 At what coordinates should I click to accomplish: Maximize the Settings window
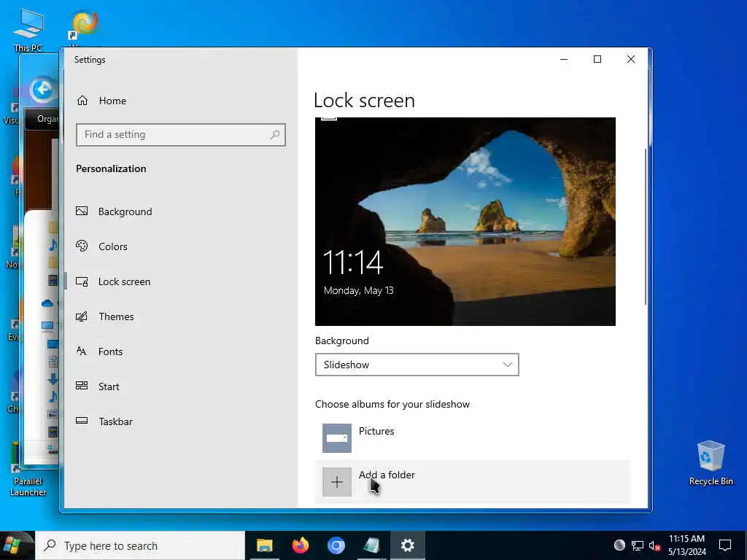point(597,59)
